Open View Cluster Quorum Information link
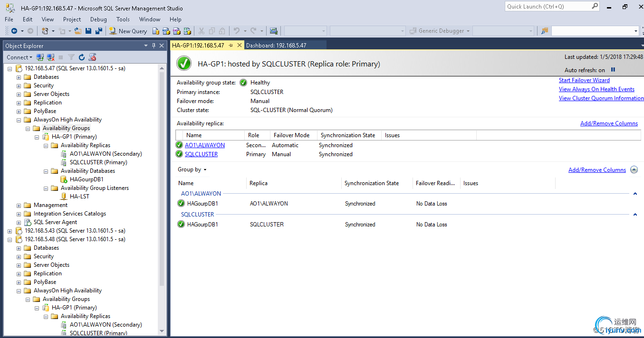Viewport: 644px width, 338px height. pyautogui.click(x=601, y=98)
